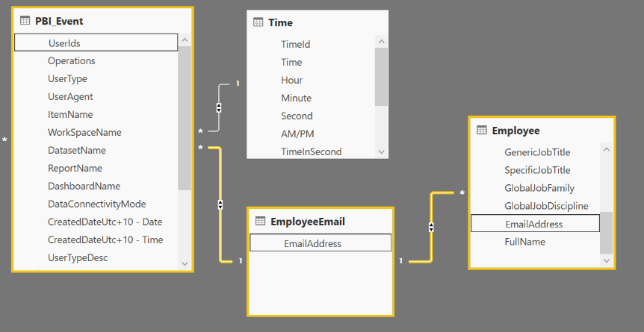This screenshot has width=644, height=332.
Task: Click the Employee table scrollbar thumb
Action: pyautogui.click(x=606, y=233)
